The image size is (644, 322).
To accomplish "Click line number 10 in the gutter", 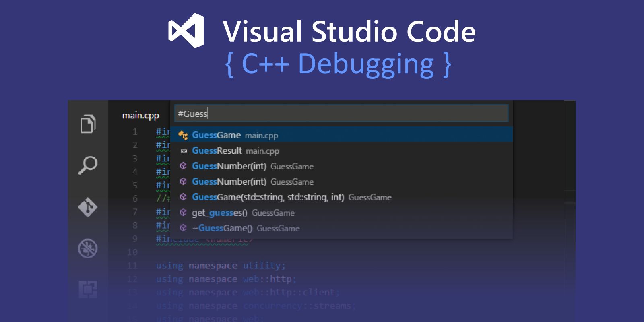I will (x=132, y=252).
